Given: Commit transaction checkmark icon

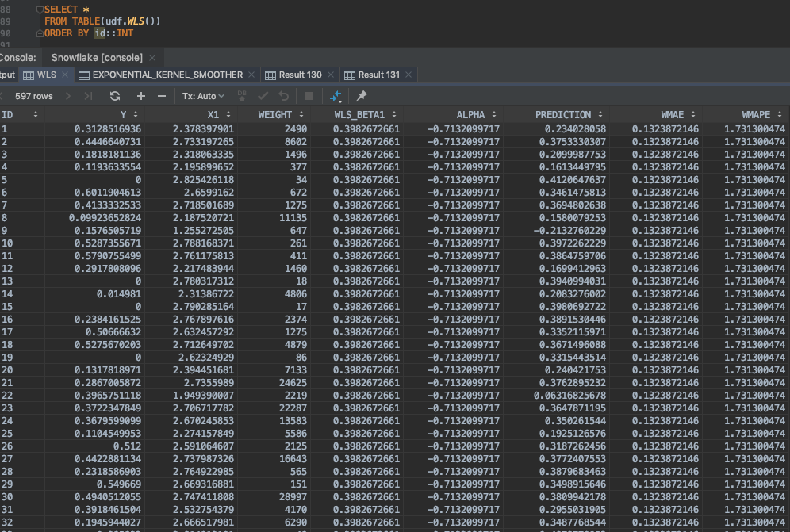Looking at the screenshot, I should 263,96.
